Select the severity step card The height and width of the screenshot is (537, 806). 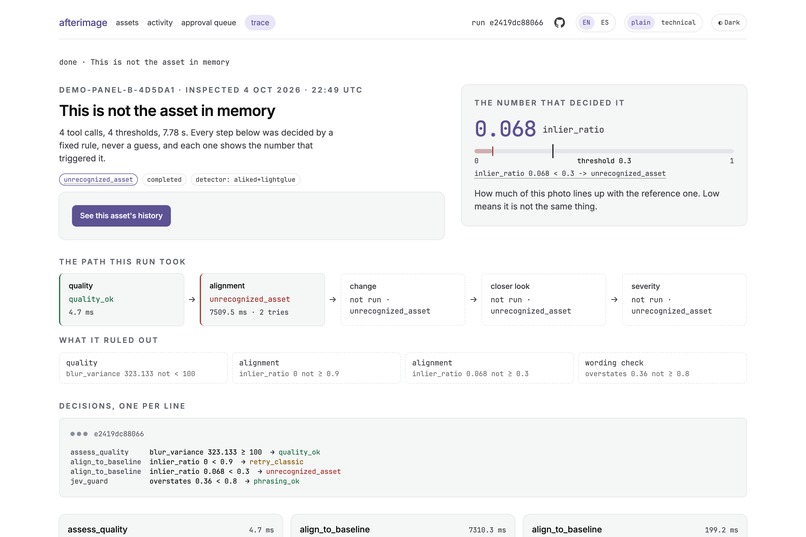click(x=684, y=300)
